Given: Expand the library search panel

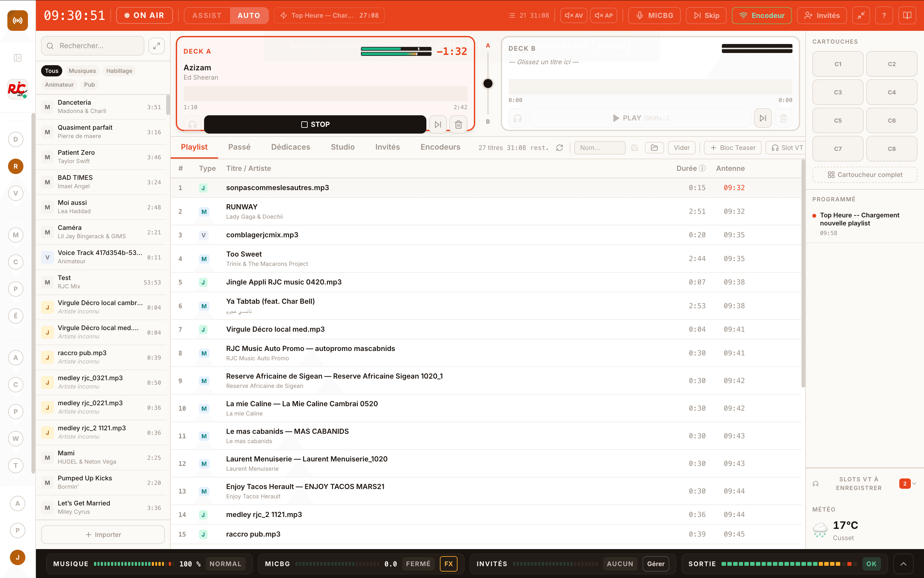Looking at the screenshot, I should (157, 46).
